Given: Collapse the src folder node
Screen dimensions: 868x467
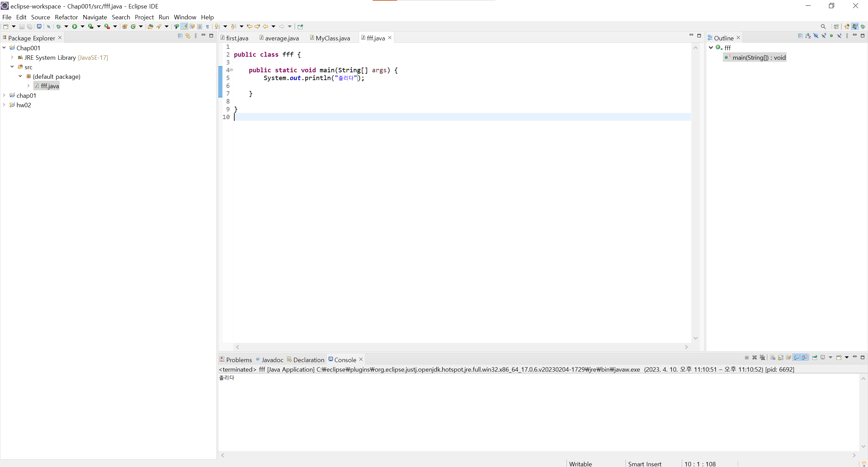Looking at the screenshot, I should point(12,67).
